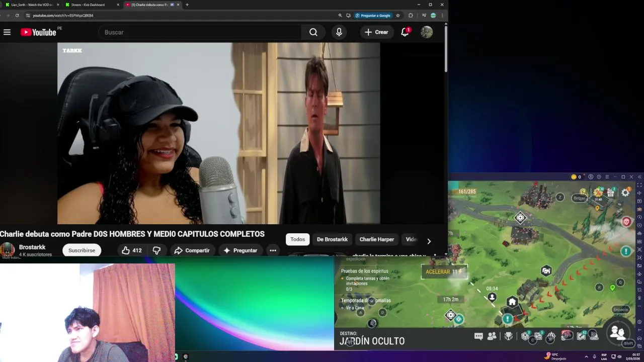Click the Temporada de anomalías quest title
The height and width of the screenshot is (362, 644).
pyautogui.click(x=366, y=301)
